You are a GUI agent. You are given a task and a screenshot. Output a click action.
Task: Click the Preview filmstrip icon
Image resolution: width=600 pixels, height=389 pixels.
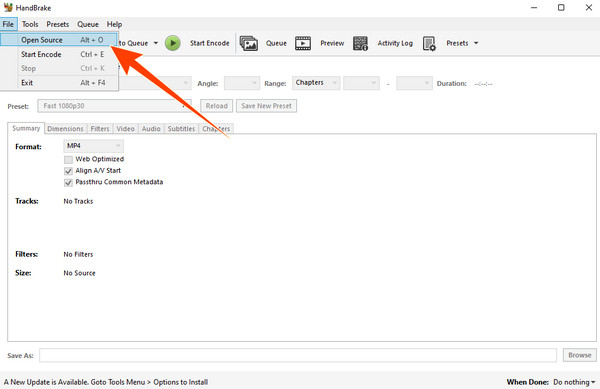click(303, 43)
